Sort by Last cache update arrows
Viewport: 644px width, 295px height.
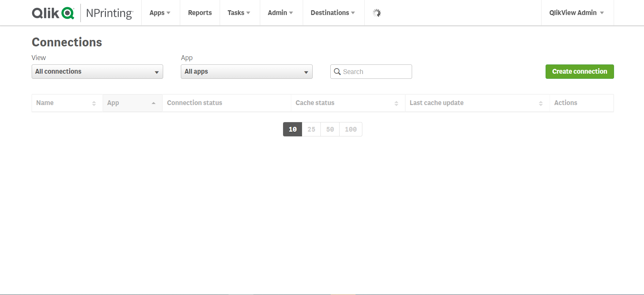click(x=541, y=103)
